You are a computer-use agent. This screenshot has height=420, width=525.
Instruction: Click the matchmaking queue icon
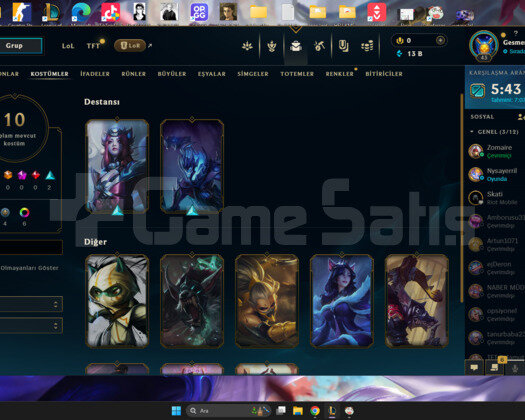(x=477, y=90)
